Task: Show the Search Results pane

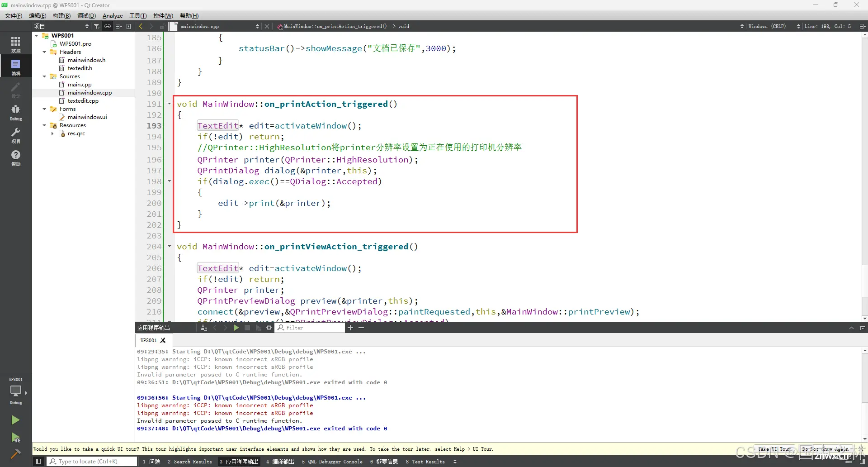Action: pyautogui.click(x=190, y=462)
